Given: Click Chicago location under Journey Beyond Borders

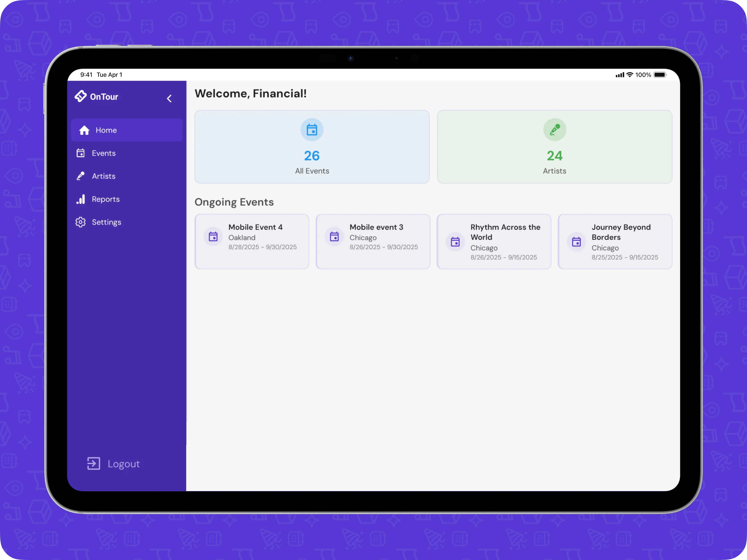Looking at the screenshot, I should tap(605, 248).
